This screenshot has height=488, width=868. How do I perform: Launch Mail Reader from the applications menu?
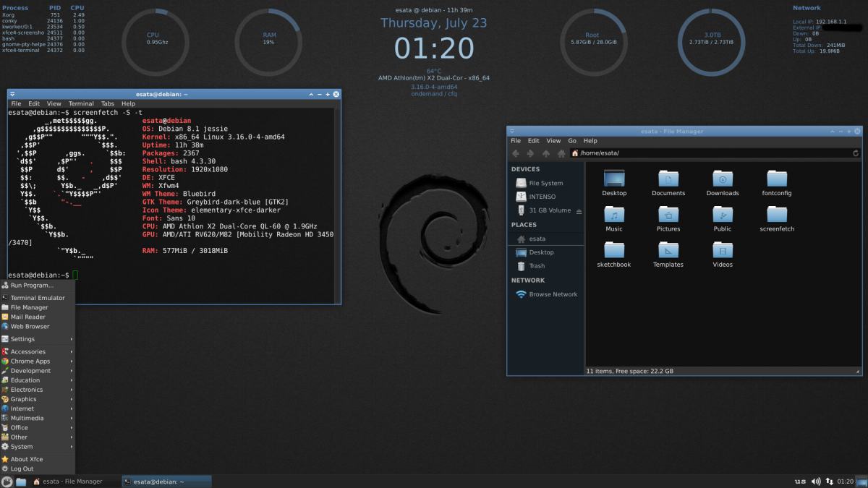[x=38, y=317]
